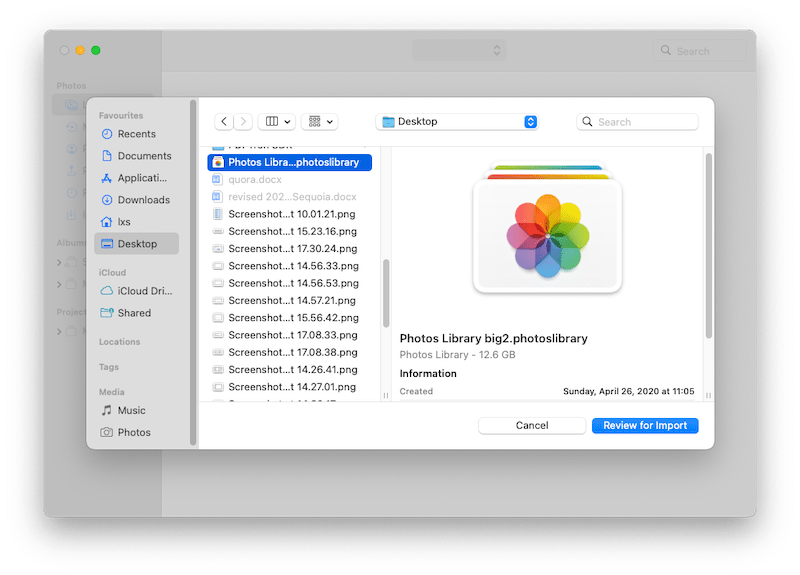Viewport: 800px width, 575px height.
Task: Click the yellow minimize button of Photos window
Action: (80, 50)
